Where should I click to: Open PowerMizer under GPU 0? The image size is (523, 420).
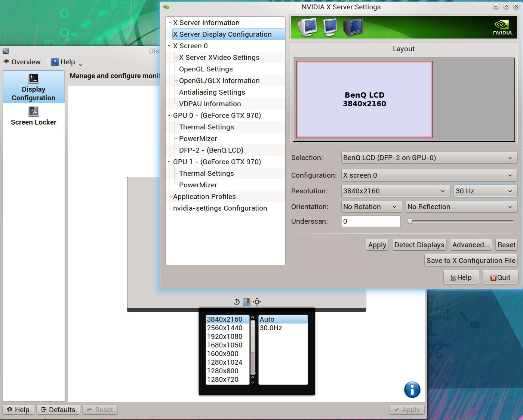point(198,139)
